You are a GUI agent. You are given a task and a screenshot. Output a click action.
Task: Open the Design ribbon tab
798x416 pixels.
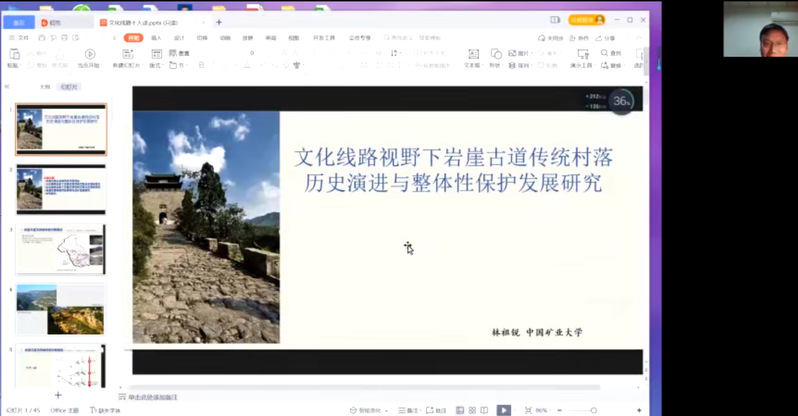click(179, 38)
